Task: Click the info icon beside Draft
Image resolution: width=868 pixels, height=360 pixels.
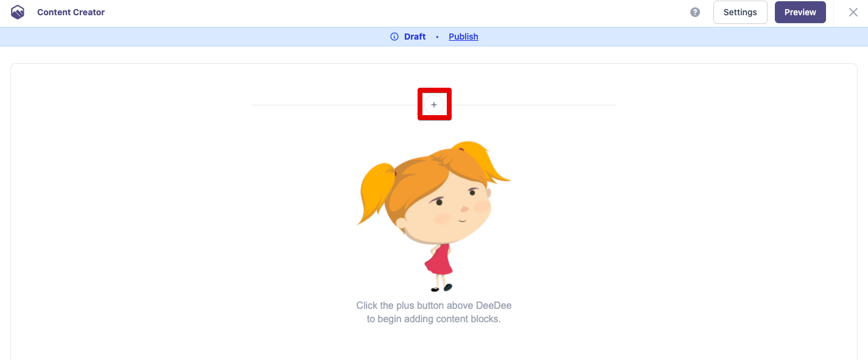Action: tap(394, 37)
